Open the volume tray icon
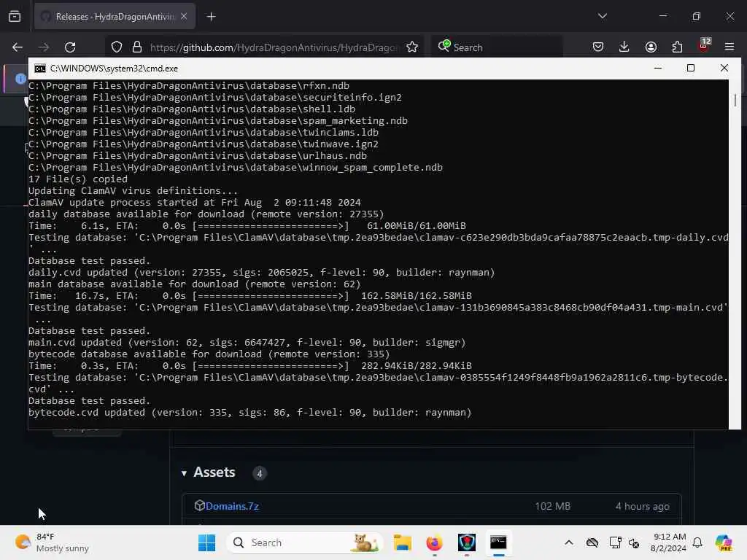 634,542
